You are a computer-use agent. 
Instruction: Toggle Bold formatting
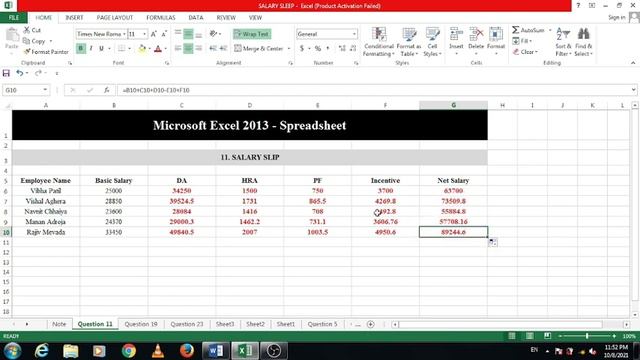(81, 49)
